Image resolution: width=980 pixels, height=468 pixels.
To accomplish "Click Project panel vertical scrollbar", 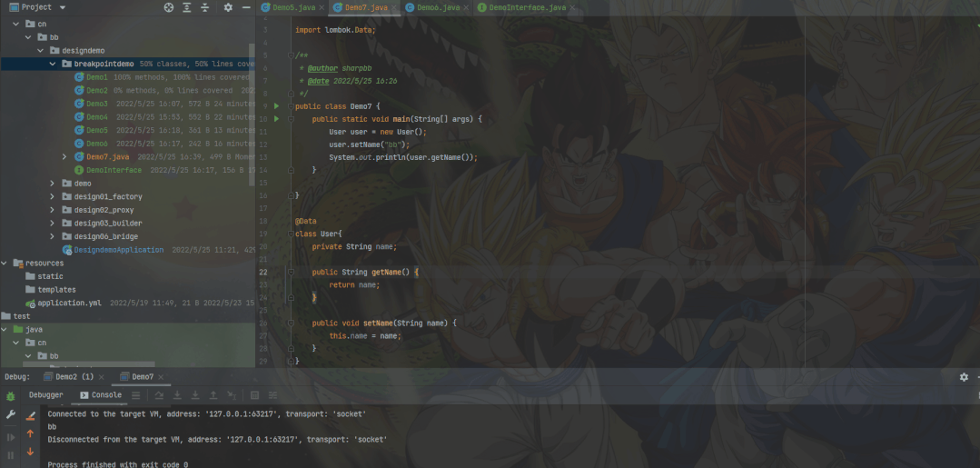I will click(252, 113).
